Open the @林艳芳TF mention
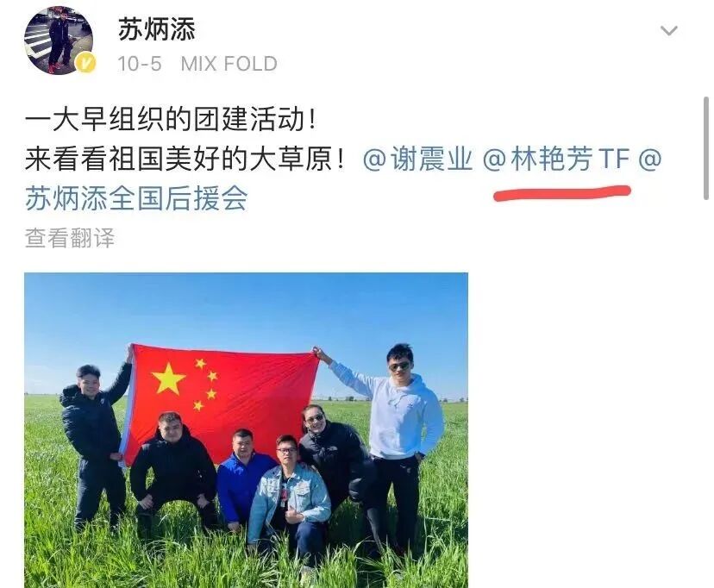 [556, 159]
